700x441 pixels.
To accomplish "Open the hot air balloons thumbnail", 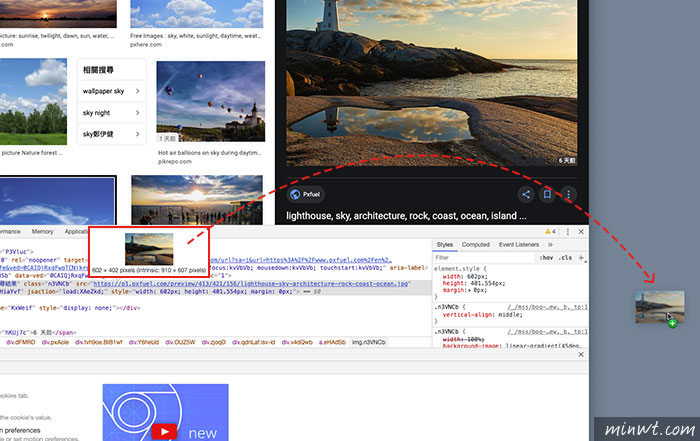I will tap(211, 101).
